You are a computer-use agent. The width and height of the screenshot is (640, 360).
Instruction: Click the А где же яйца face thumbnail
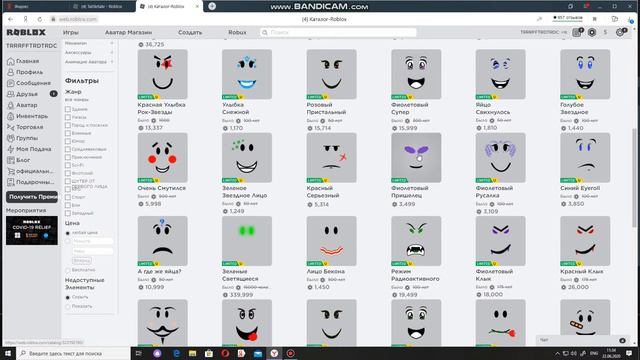162,241
